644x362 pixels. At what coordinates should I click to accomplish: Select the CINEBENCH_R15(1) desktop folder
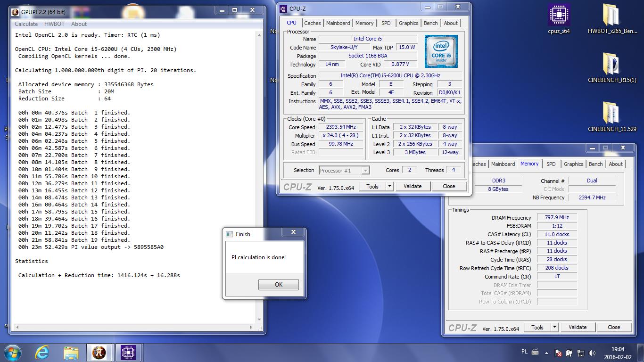(x=612, y=67)
